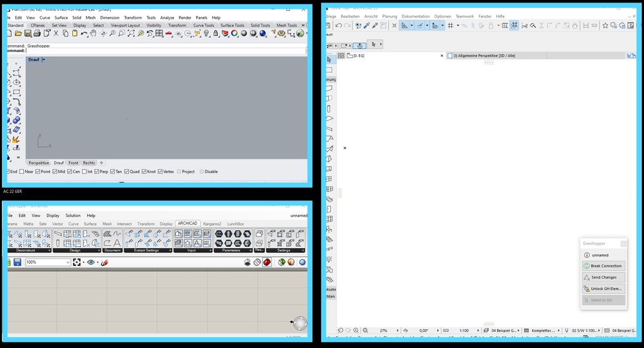Toggle Perp object snap checkbox
Image resolution: width=644 pixels, height=348 pixels.
[97, 171]
